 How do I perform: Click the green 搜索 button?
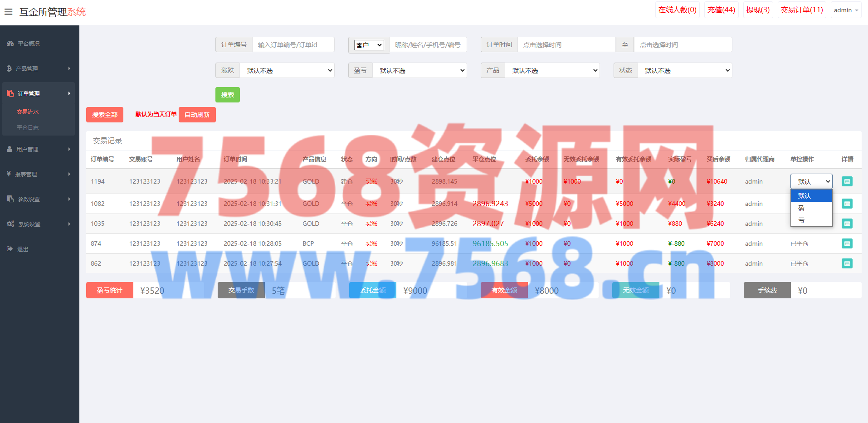coord(227,95)
